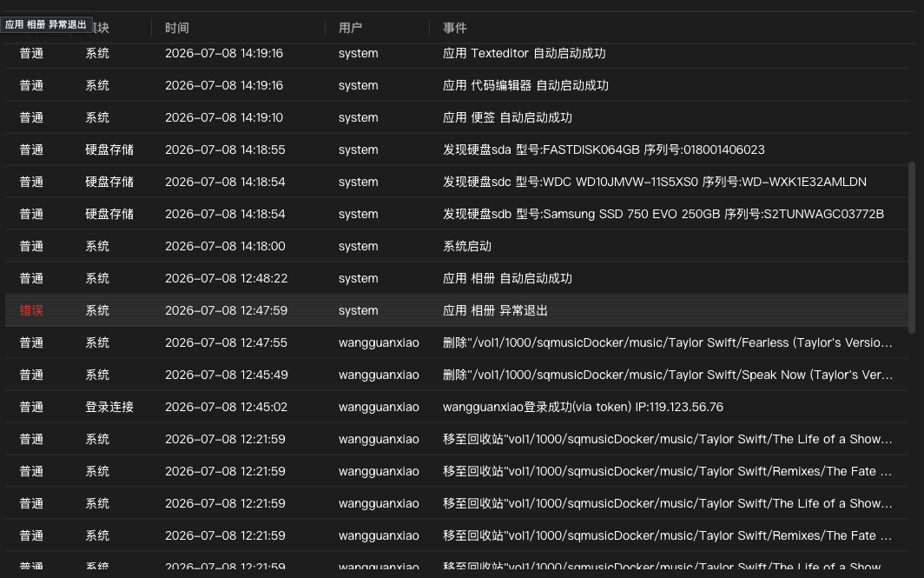
Task: Select the event 应用 Texteditor 自动启动成功
Action: (524, 53)
